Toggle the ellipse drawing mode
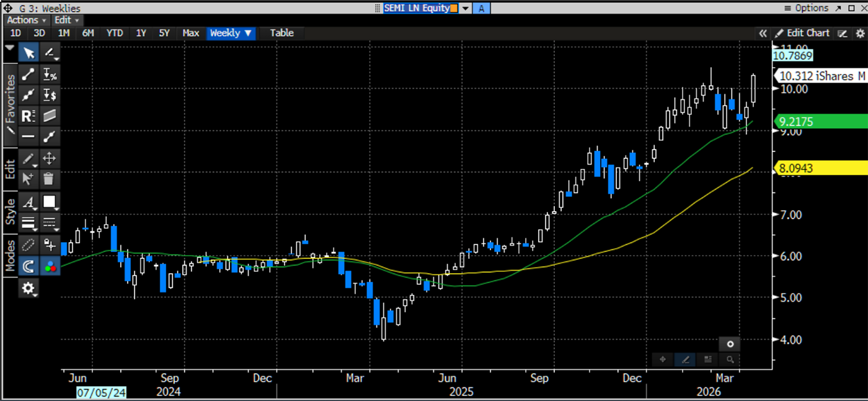868x401 pixels. coord(28,245)
